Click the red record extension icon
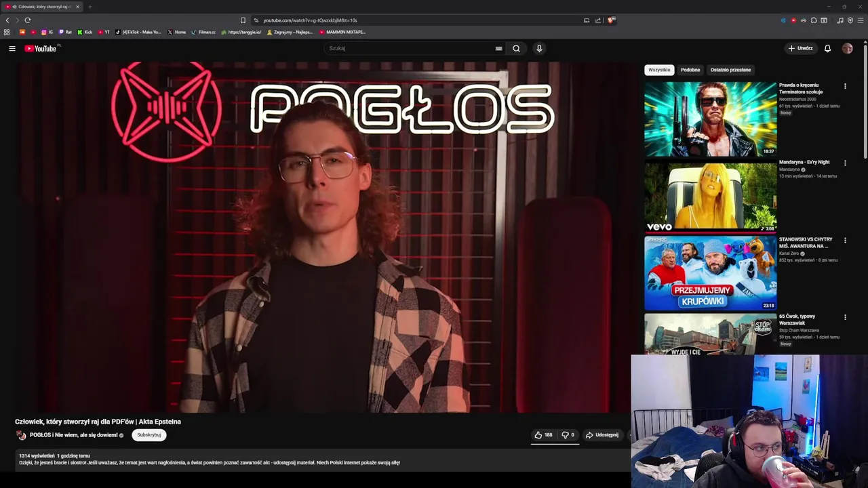868x488 pixels. pyautogui.click(x=793, y=20)
